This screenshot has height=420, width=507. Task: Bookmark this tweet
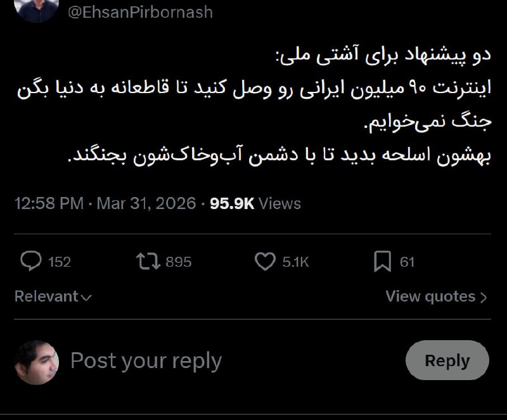[x=382, y=261]
